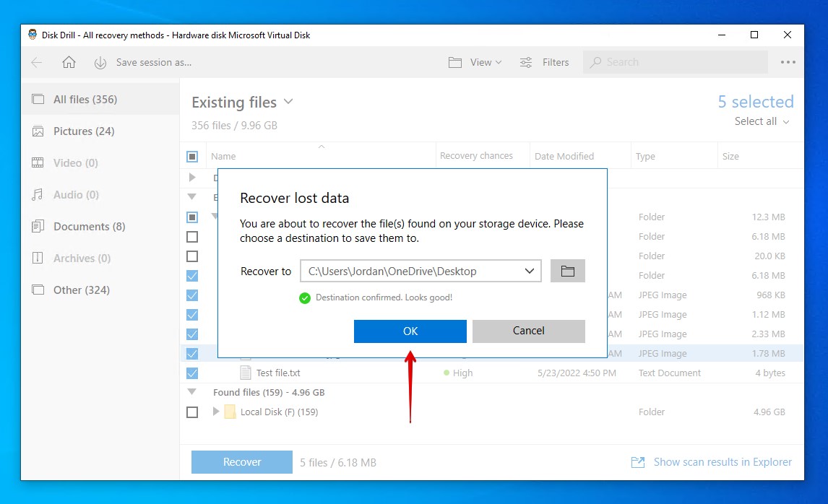This screenshot has height=504, width=828.
Task: Open Show scan results in Explorer link
Action: coord(723,462)
